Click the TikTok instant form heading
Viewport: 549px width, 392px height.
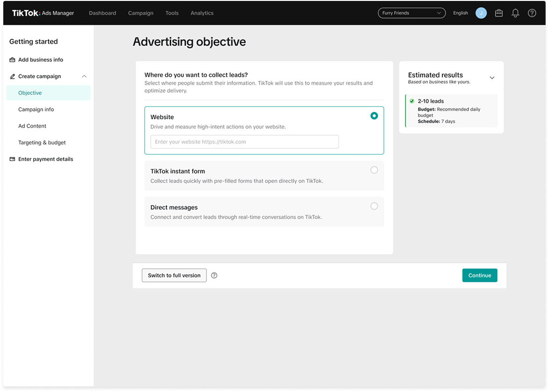177,171
